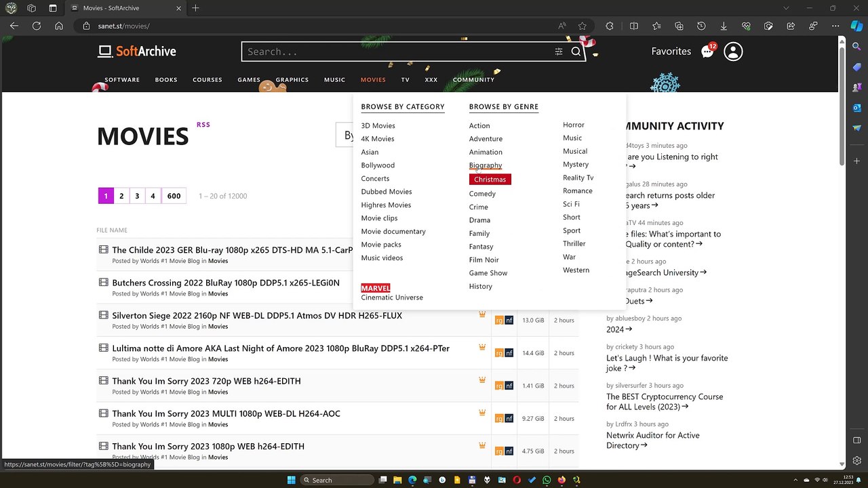The width and height of the screenshot is (868, 488).
Task: Open the SOFTWARE navigation menu
Action: coord(122,80)
